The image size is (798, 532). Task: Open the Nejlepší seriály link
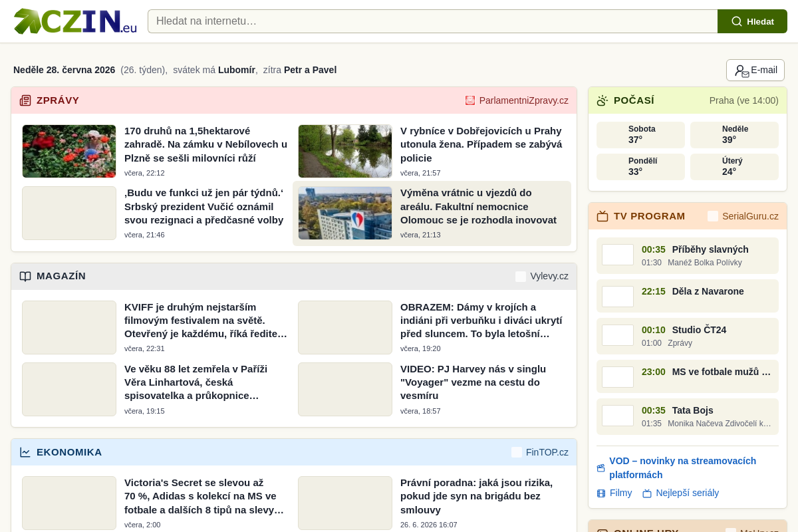[x=687, y=493]
